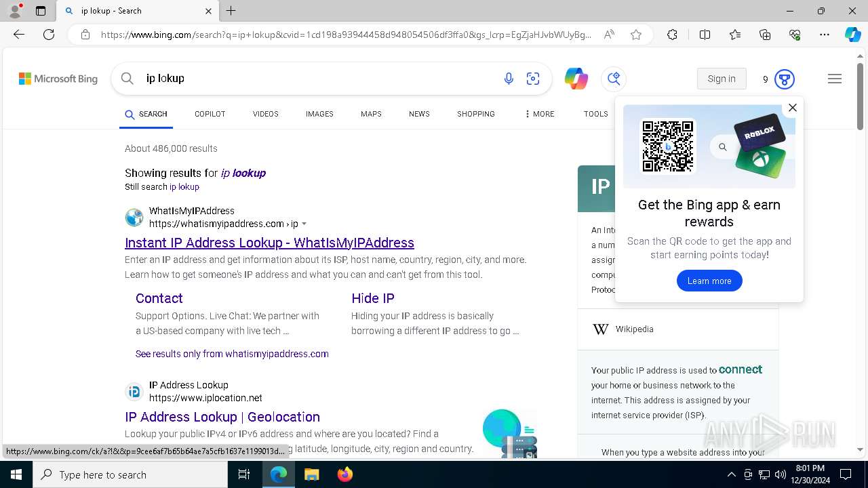Image resolution: width=868 pixels, height=488 pixels.
Task: Open the Contact sublink
Action: point(159,298)
